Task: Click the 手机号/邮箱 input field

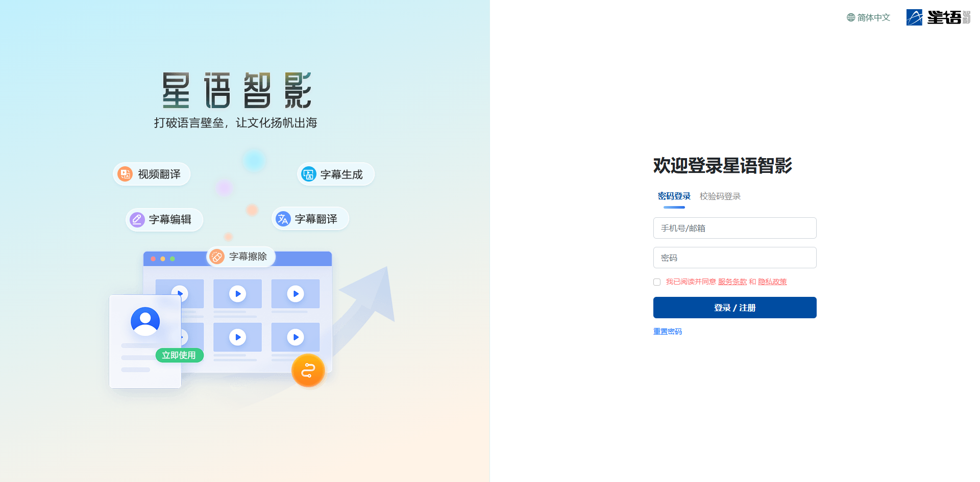Action: 735,228
